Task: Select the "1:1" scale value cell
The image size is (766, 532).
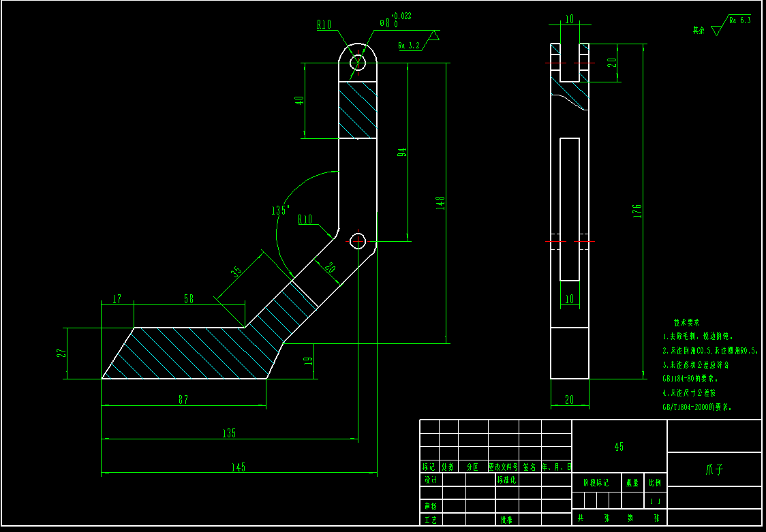Action: tap(655, 501)
